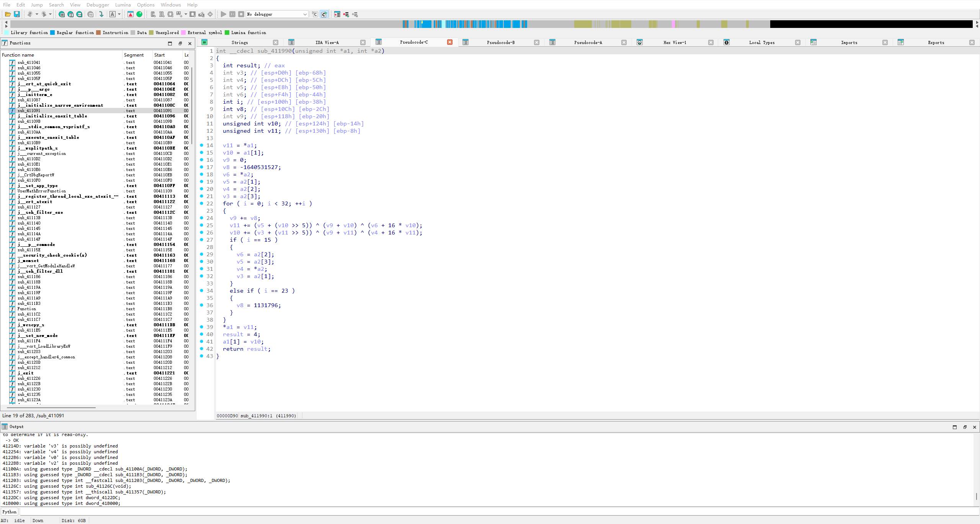Screen dimensions: 980x524
Task: Expand the forward navigation history dropdown arrow
Action: 50,14
